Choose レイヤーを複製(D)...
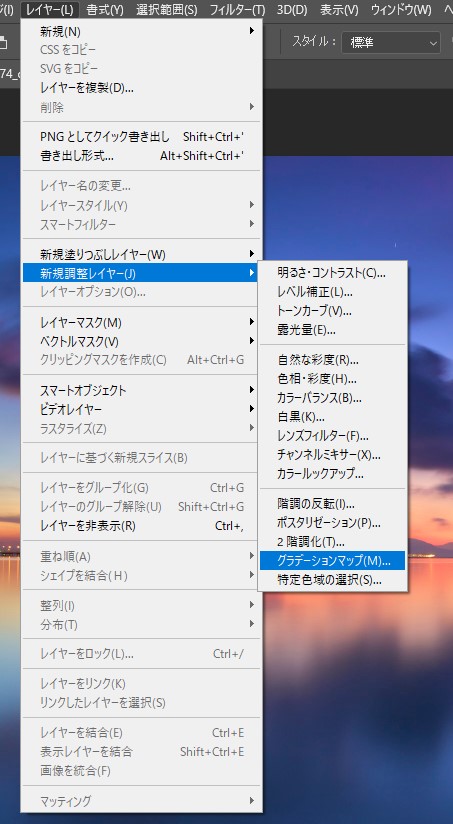Image resolution: width=453 pixels, height=824 pixels. pos(141,88)
